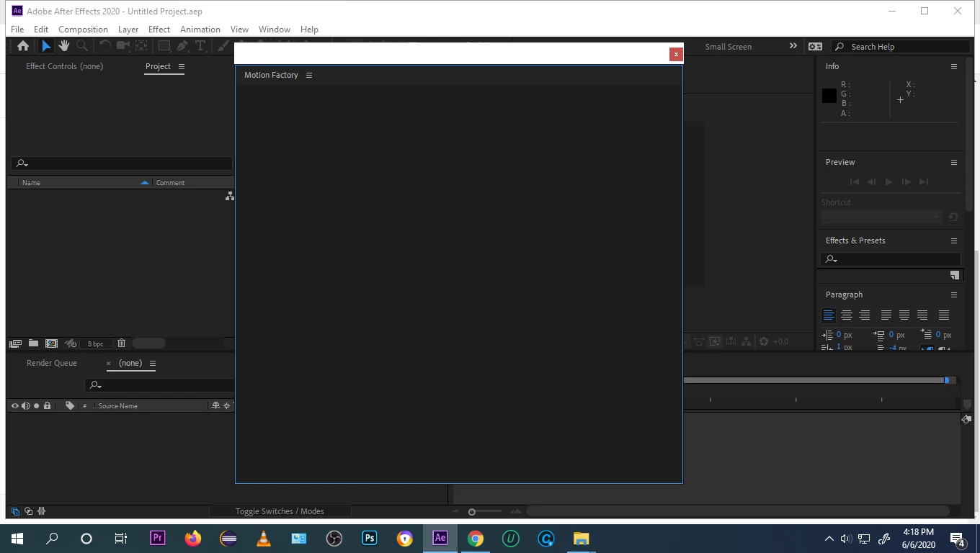Create a new folder in Project panel
This screenshot has height=553, width=980.
(33, 343)
